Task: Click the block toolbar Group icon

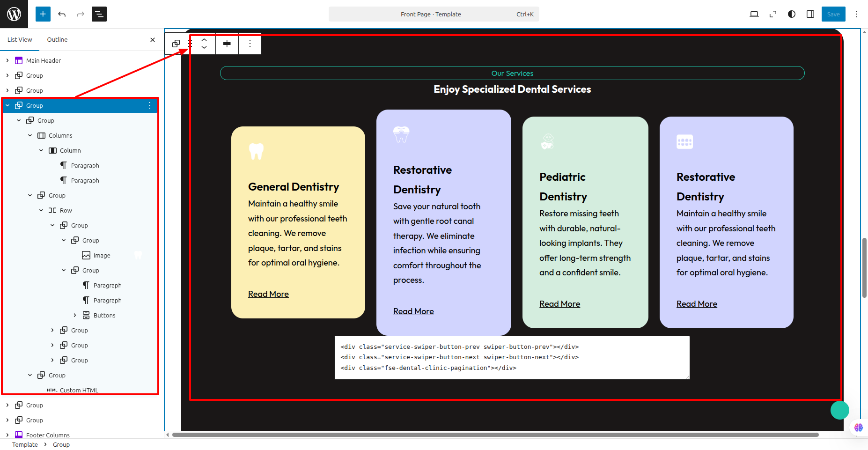Action: tap(176, 44)
